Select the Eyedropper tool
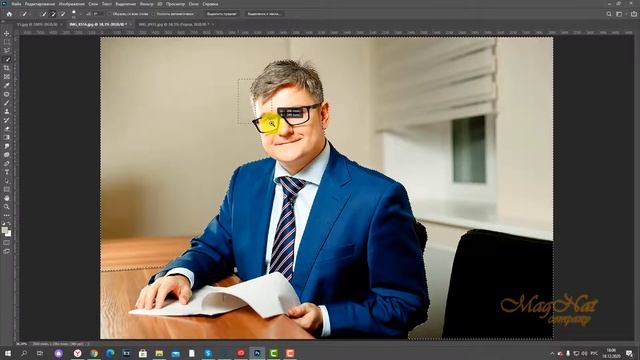640x360 pixels. (7, 85)
